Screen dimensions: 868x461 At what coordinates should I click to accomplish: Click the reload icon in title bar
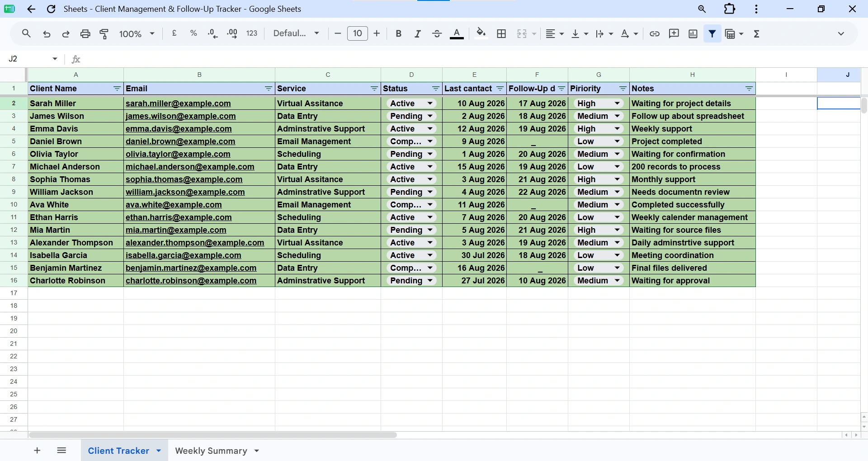[51, 9]
